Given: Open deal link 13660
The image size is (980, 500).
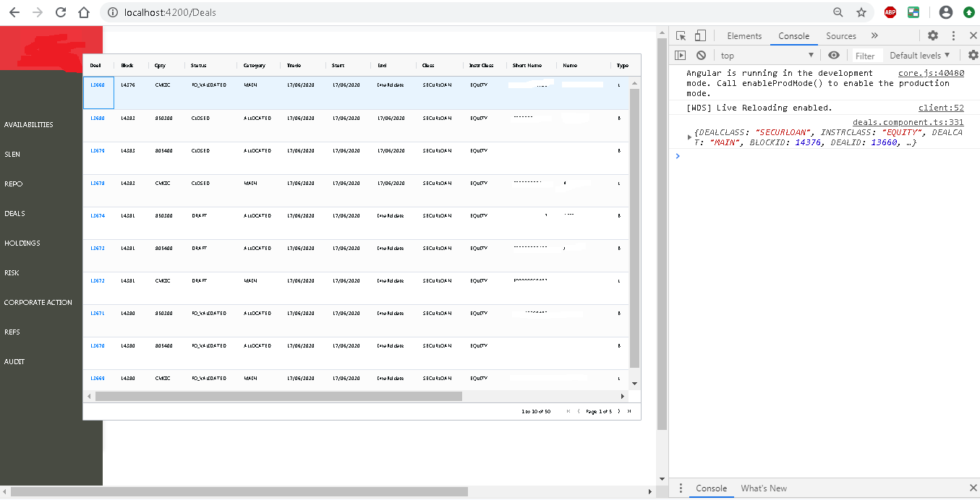Looking at the screenshot, I should 98,85.
